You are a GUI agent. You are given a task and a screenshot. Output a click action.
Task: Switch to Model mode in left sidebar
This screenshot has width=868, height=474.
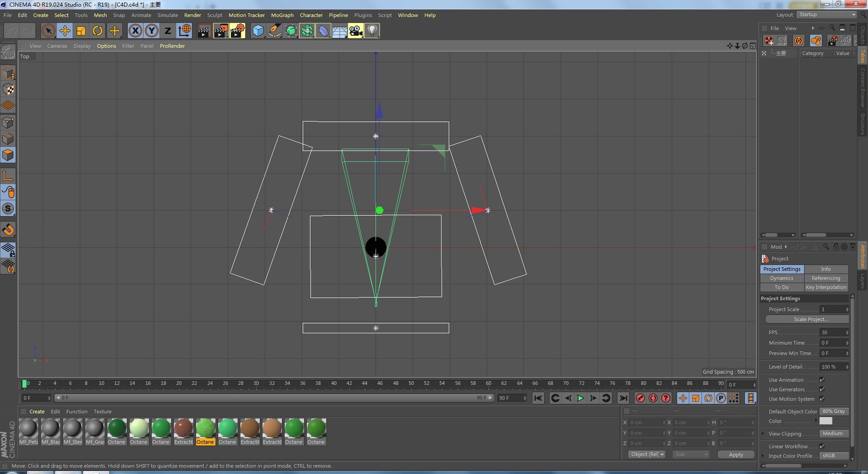pos(8,73)
